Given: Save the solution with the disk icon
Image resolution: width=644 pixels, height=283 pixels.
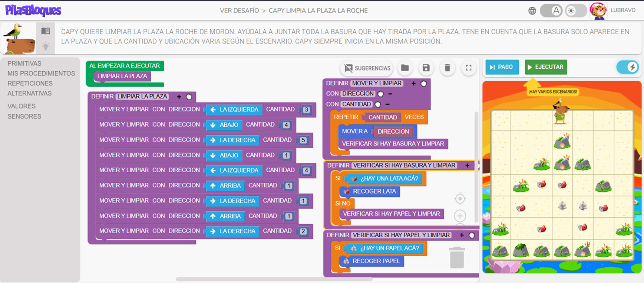Looking at the screenshot, I should coord(426,68).
